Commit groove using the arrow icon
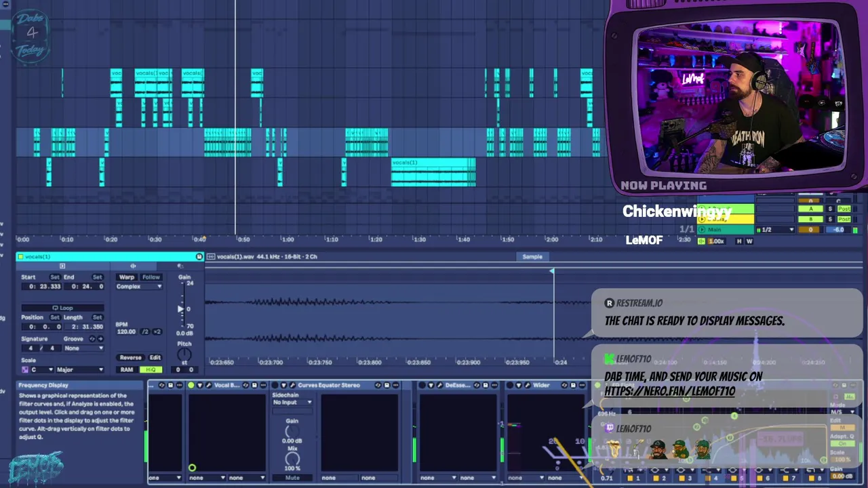The height and width of the screenshot is (488, 868). 100,338
